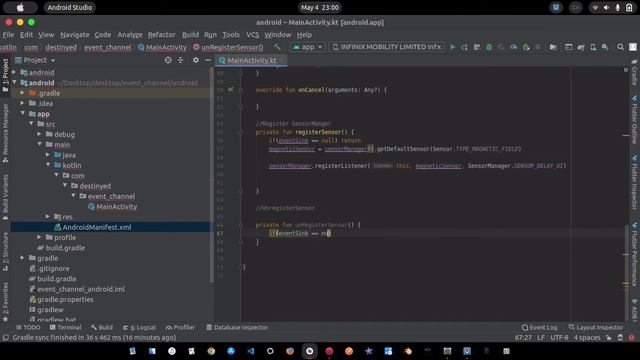Select the MainActivity.kt editor tab
The width and height of the screenshot is (640, 360).
click(x=251, y=60)
